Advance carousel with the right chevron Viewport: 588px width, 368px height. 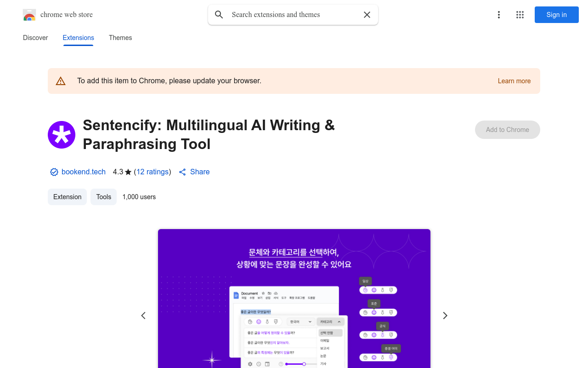tap(445, 316)
